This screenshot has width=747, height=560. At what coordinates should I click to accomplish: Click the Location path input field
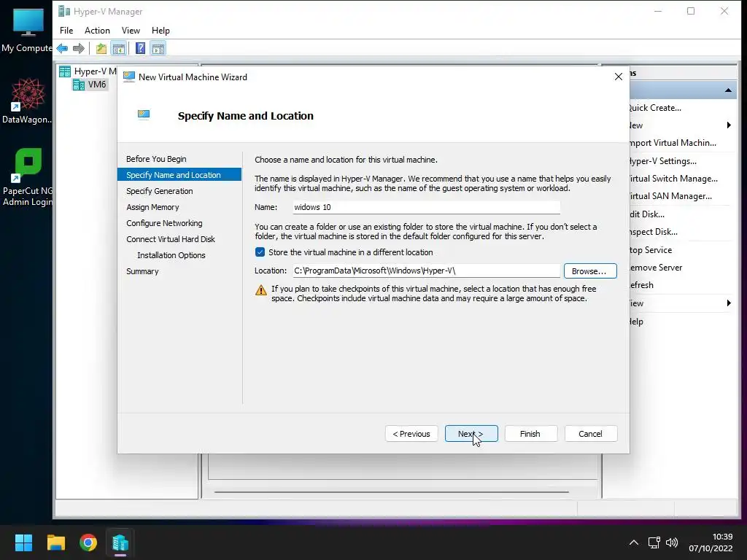pos(426,271)
